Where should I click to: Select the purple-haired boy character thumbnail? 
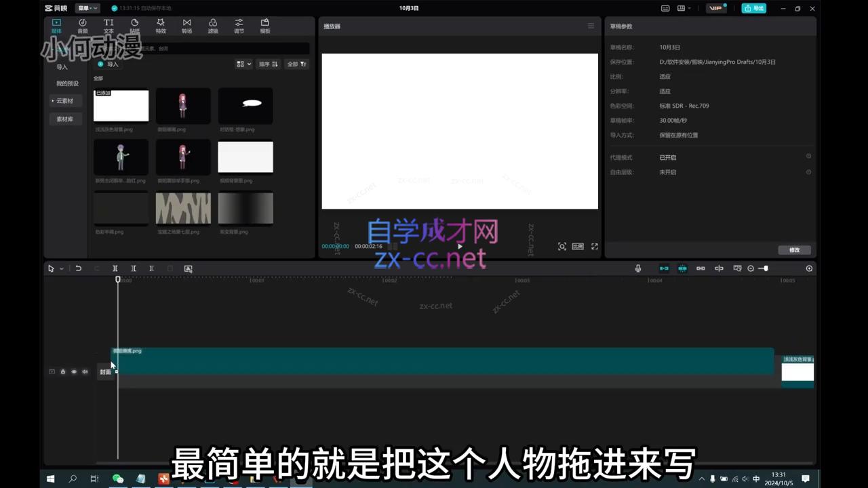(121, 157)
